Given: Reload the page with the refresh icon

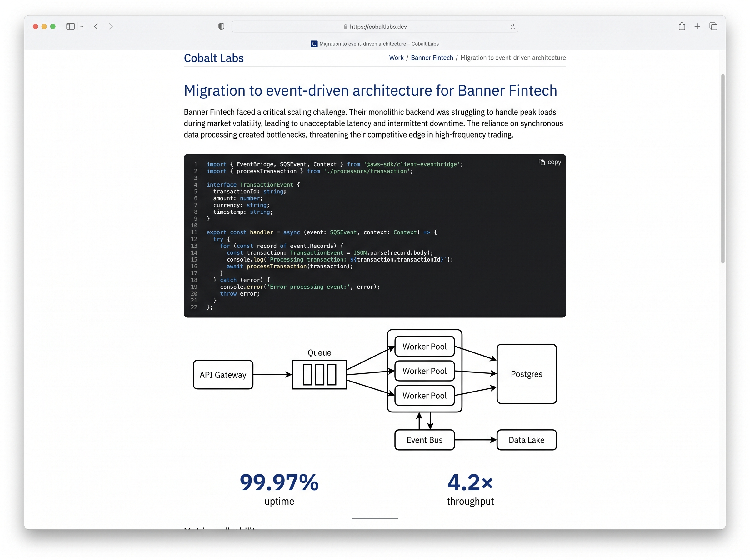Looking at the screenshot, I should (x=512, y=27).
